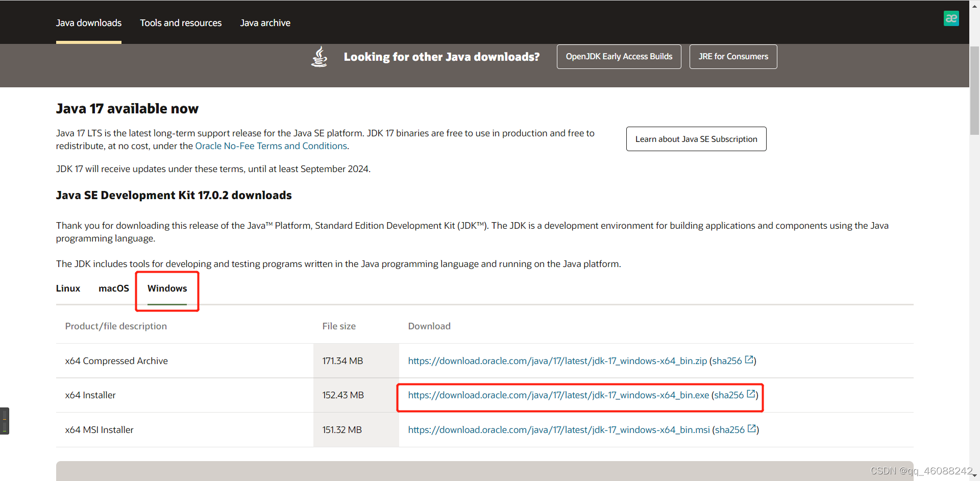Select the Java downloads nav item
980x481 pixels.
89,23
